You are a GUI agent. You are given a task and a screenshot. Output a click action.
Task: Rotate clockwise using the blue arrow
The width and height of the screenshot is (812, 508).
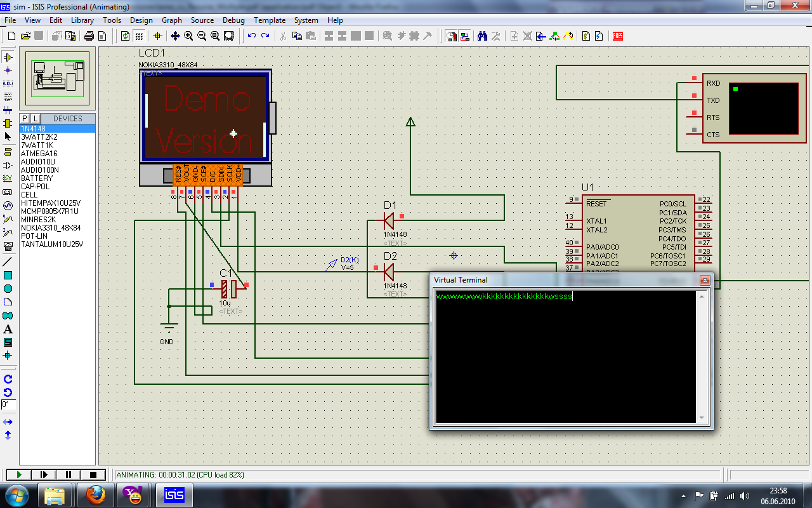click(8, 379)
